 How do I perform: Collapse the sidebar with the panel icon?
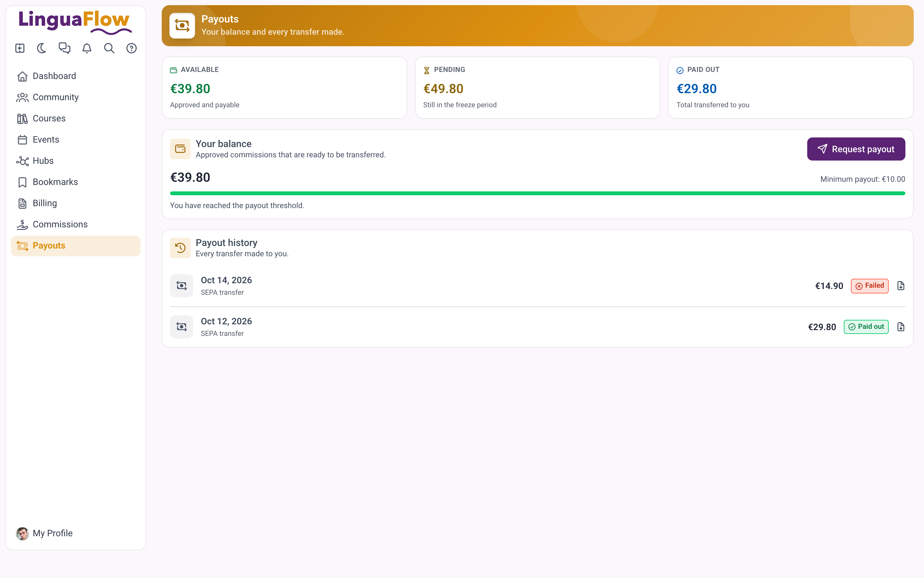coord(20,48)
